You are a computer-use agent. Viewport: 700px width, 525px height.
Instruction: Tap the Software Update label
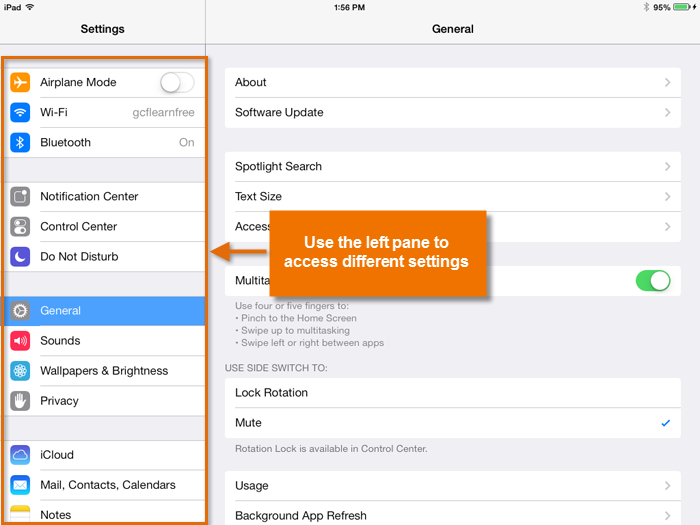pyautogui.click(x=279, y=112)
